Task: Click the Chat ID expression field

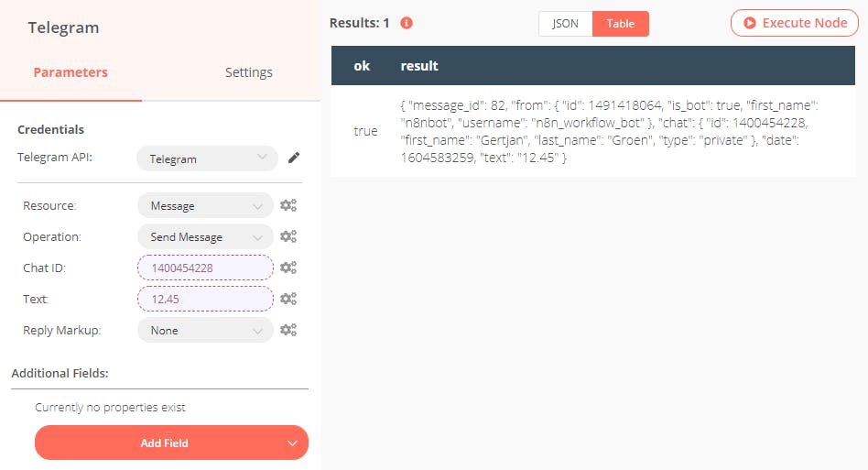Action: click(x=205, y=268)
